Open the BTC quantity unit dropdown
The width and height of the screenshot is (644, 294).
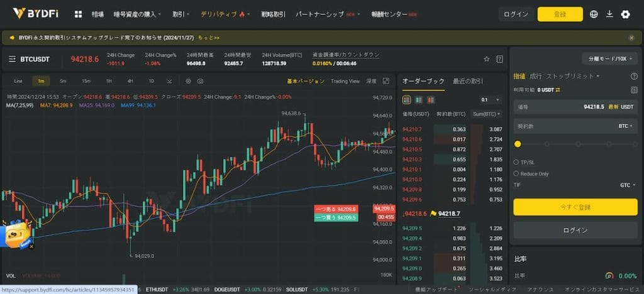click(x=626, y=126)
